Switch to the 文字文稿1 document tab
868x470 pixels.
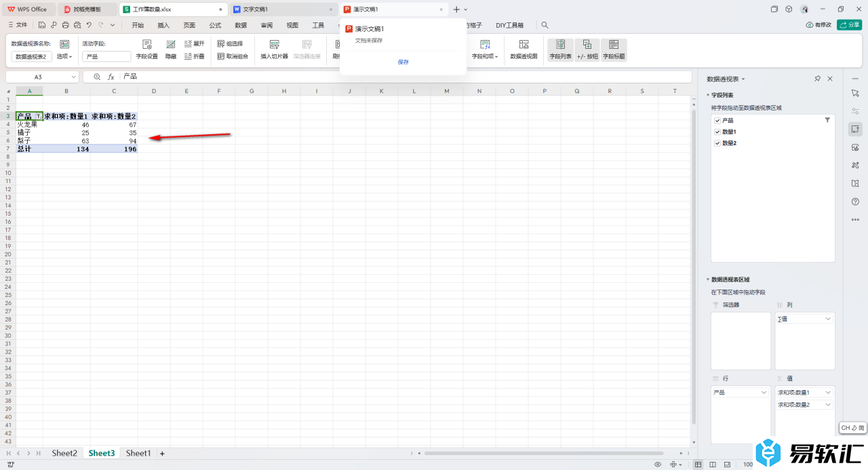click(x=283, y=9)
